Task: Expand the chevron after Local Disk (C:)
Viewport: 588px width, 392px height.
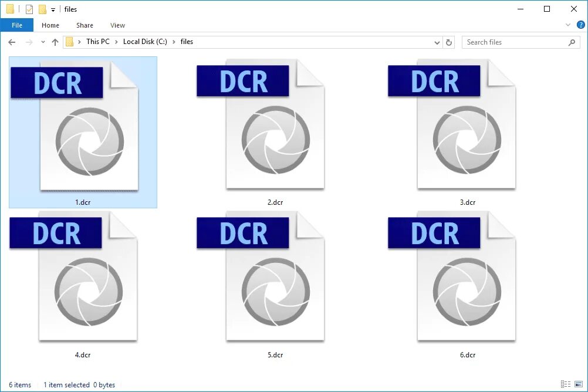Action: click(x=174, y=42)
